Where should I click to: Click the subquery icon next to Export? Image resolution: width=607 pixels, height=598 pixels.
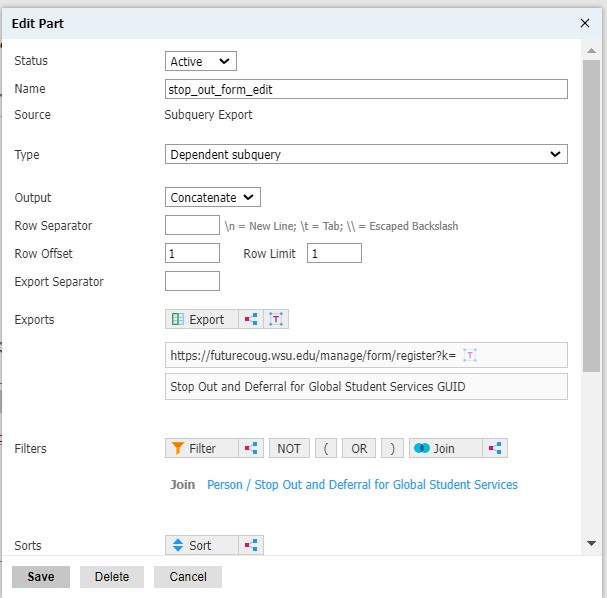point(251,319)
